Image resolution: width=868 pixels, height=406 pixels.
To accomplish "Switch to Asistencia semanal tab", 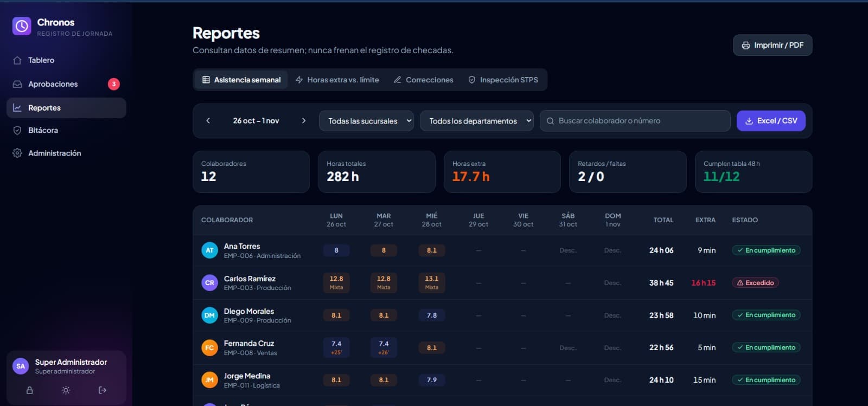I will pyautogui.click(x=241, y=80).
